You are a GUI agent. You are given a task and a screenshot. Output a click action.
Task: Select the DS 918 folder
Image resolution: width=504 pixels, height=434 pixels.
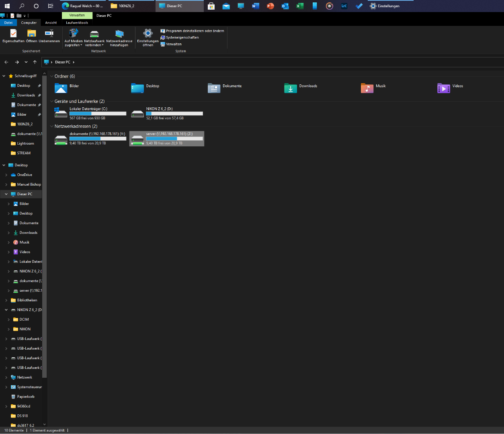click(19, 416)
